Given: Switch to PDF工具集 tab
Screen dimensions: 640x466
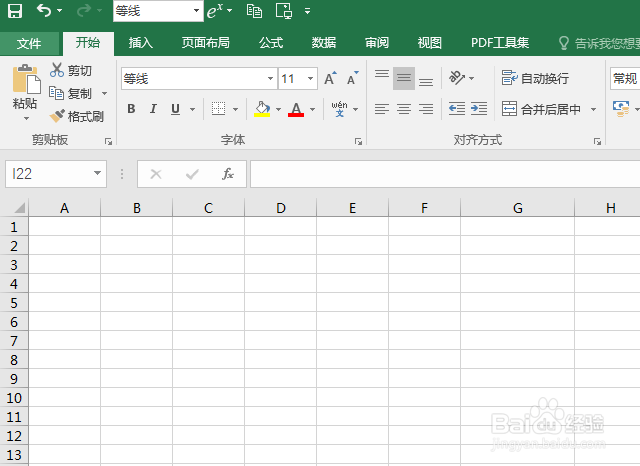Looking at the screenshot, I should coord(500,43).
